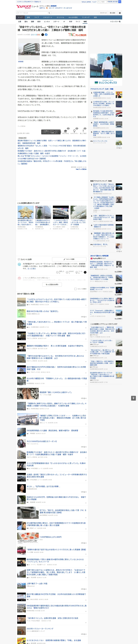Click the うーん reaction on comment
Image resolution: width=138 pixels, height=644 pixels.
point(77,272)
